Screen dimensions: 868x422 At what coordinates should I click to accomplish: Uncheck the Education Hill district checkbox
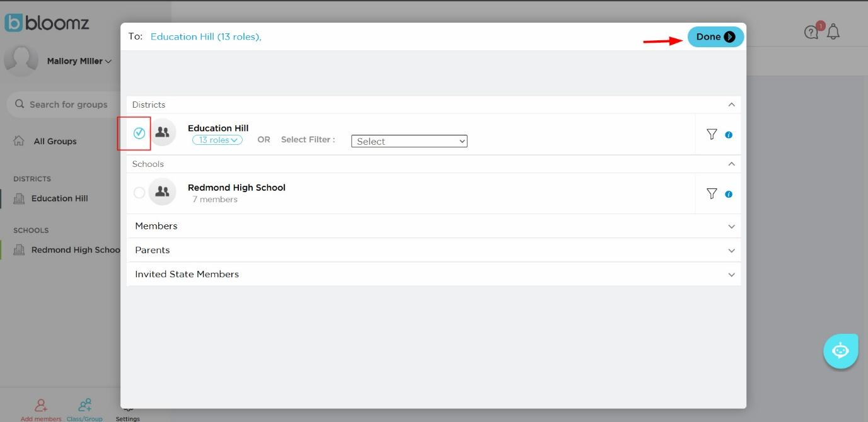pyautogui.click(x=139, y=133)
